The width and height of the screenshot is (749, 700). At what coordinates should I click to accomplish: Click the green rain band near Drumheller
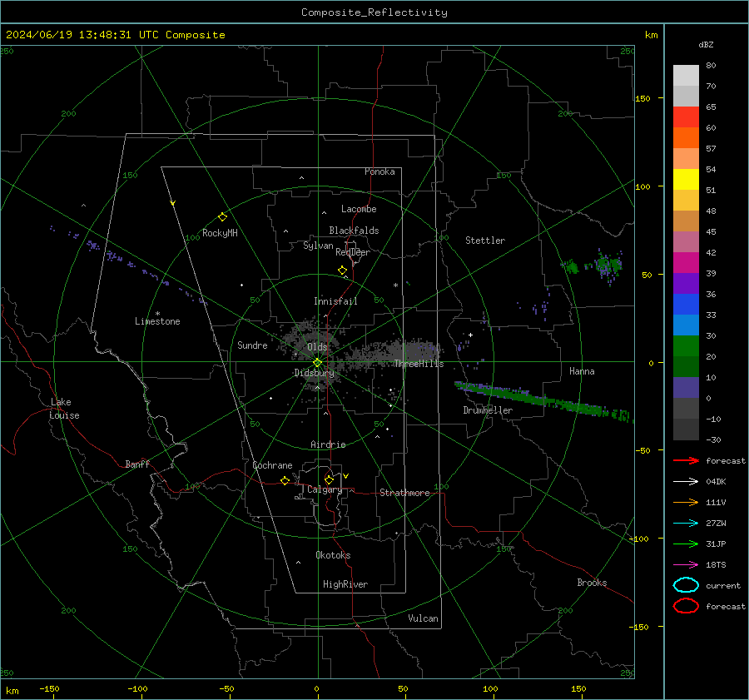tap(544, 400)
